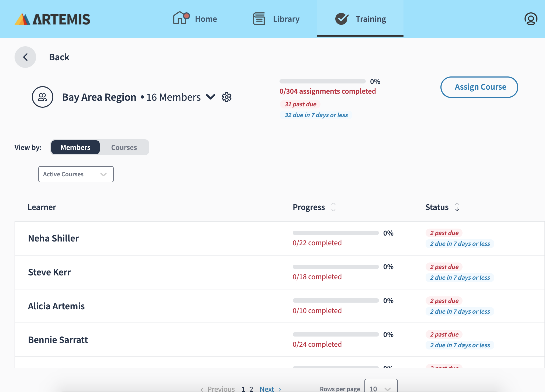Select the Home navigation tab

(206, 19)
